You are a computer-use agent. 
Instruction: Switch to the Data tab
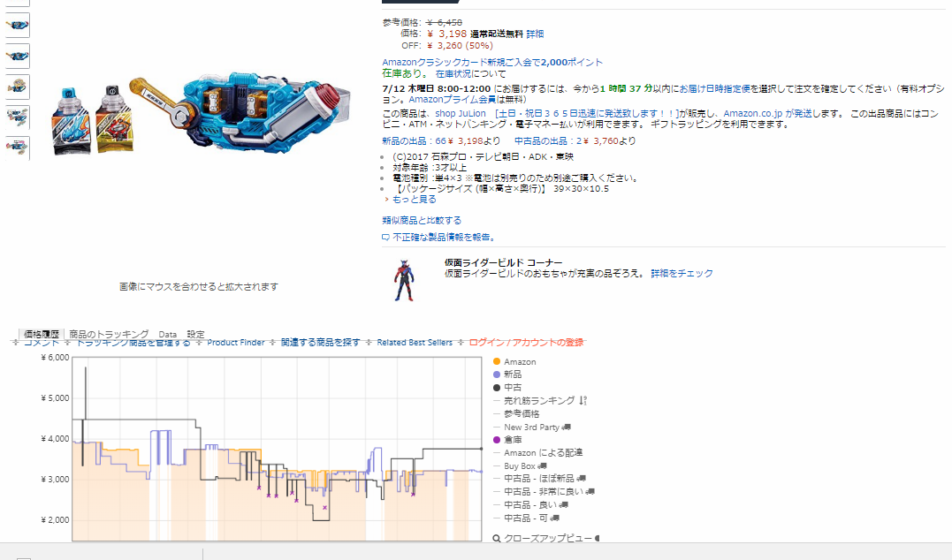(x=167, y=334)
